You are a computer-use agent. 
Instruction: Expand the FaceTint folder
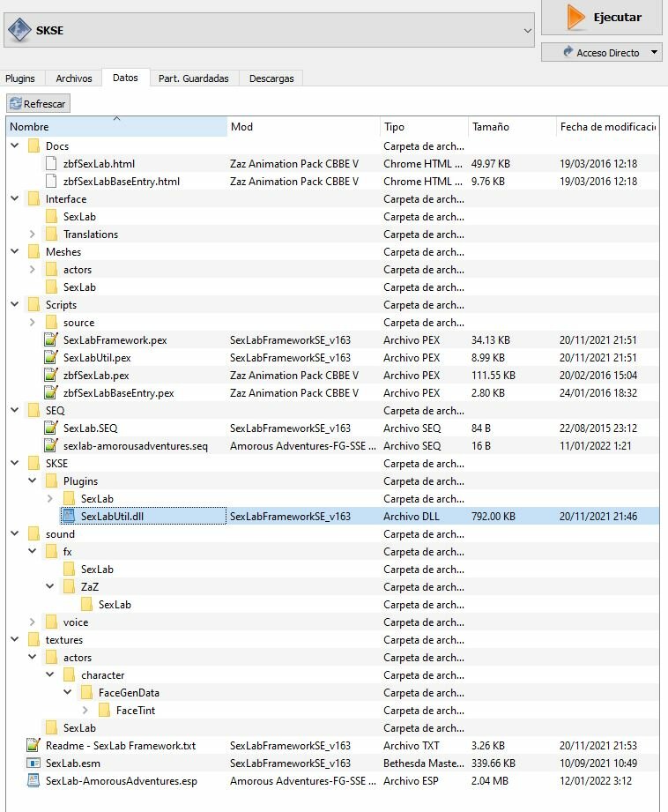point(85,710)
